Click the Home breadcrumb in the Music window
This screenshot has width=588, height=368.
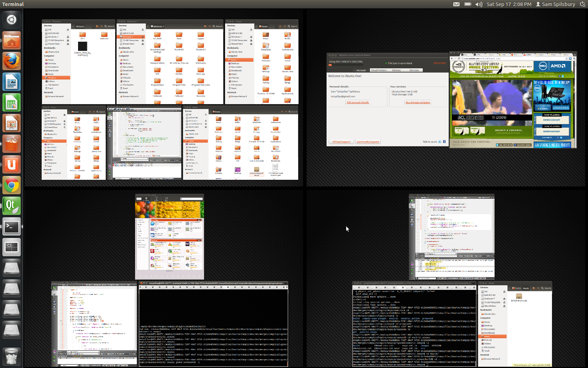(x=517, y=288)
